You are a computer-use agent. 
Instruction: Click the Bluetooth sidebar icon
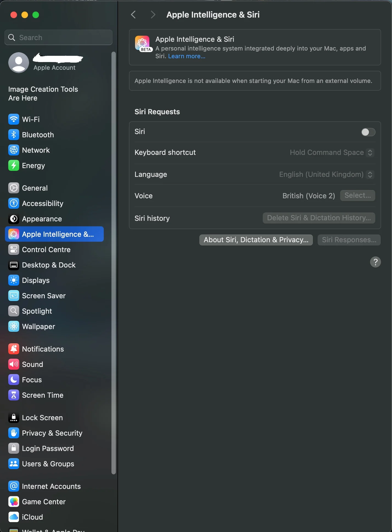[14, 135]
